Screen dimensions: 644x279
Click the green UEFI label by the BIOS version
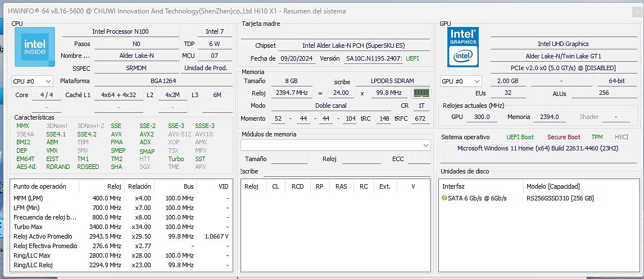412,59
